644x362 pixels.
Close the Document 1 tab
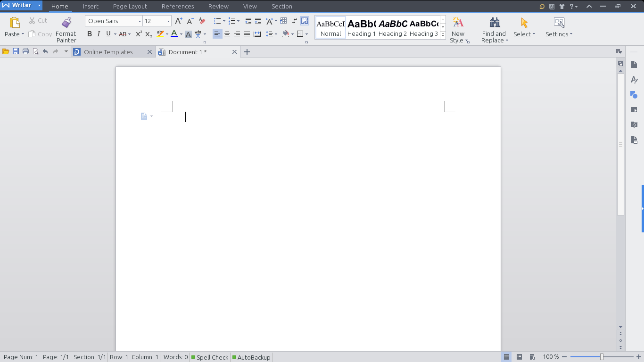tap(234, 52)
